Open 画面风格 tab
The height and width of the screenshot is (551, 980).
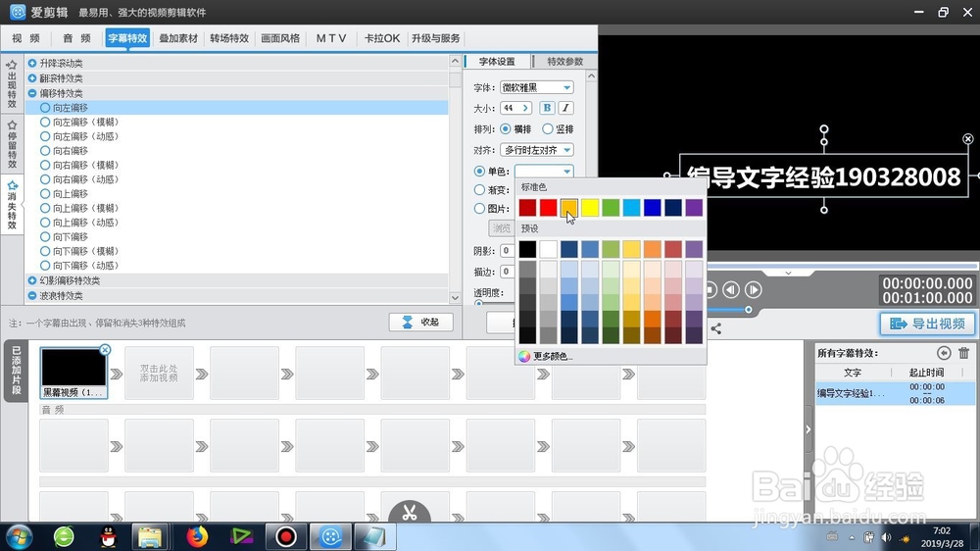pos(280,38)
